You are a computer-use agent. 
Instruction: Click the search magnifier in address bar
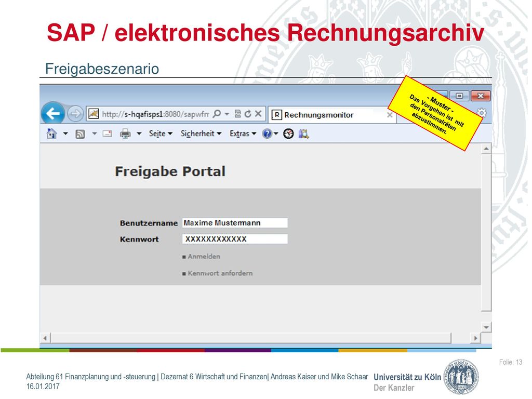click(x=217, y=114)
